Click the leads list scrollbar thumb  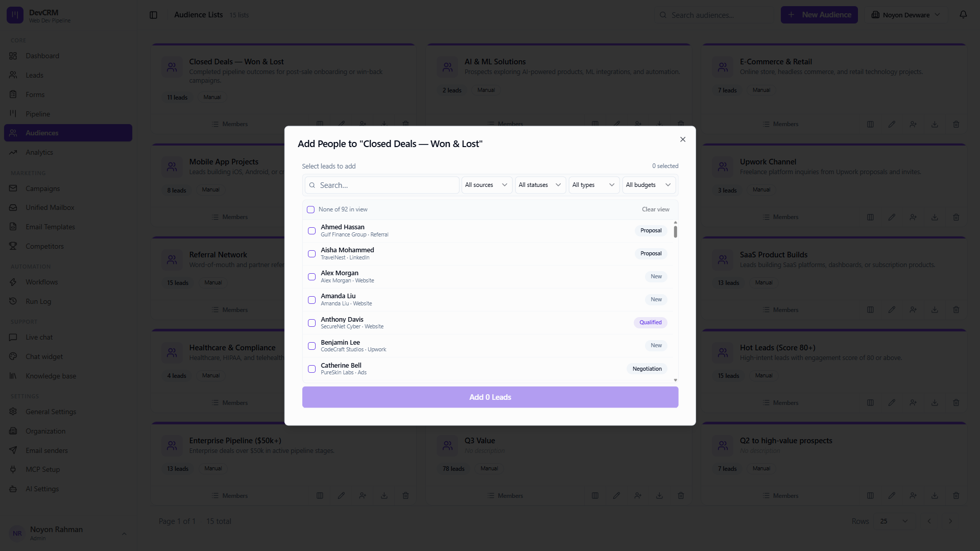point(675,232)
